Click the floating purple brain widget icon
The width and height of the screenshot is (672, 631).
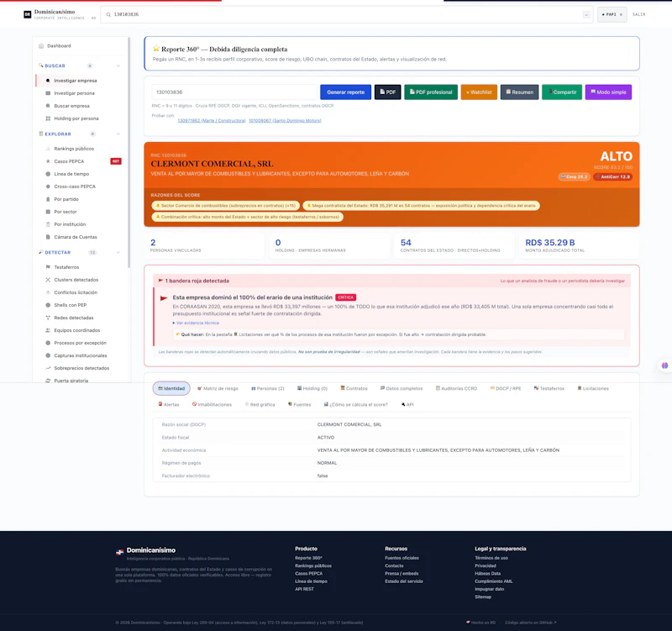coord(664,365)
